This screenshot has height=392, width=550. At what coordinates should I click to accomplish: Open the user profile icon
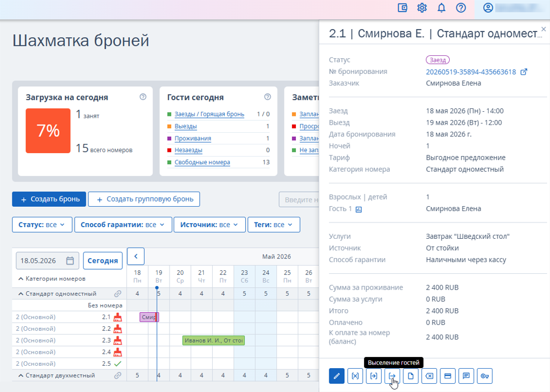488,8
